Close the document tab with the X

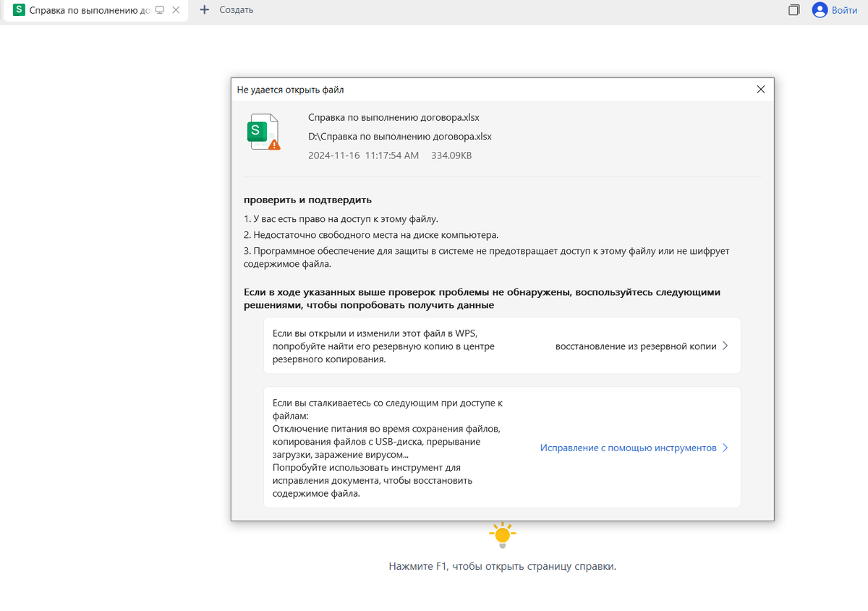point(176,11)
